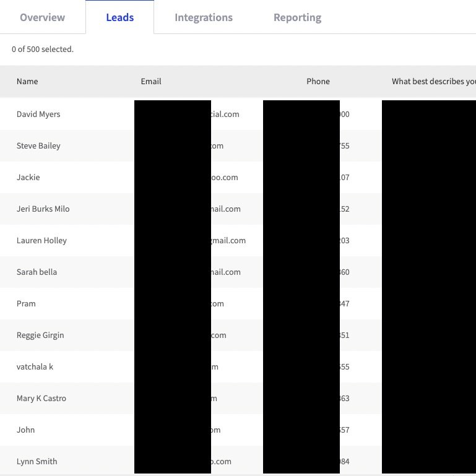Select the Reggie Girgin lead name

(x=40, y=335)
